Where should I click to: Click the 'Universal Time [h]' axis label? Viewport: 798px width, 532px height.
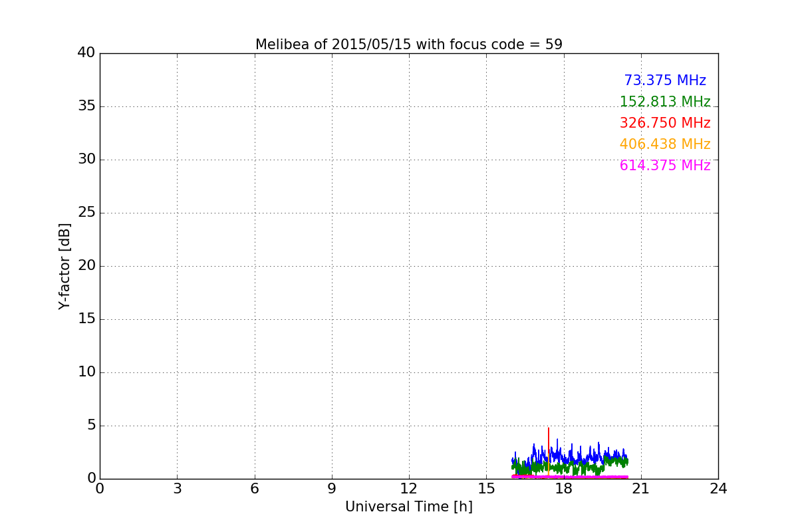point(409,507)
